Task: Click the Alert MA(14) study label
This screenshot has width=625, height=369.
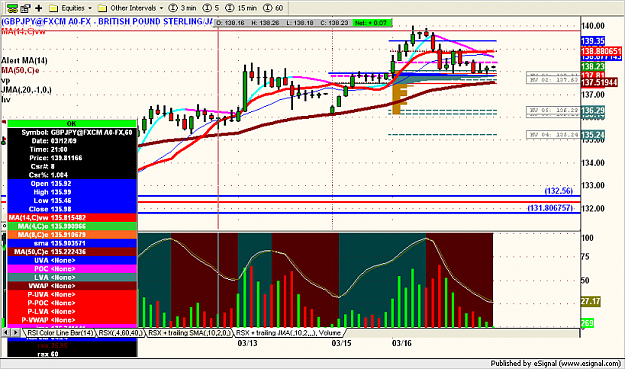Action: (x=24, y=61)
